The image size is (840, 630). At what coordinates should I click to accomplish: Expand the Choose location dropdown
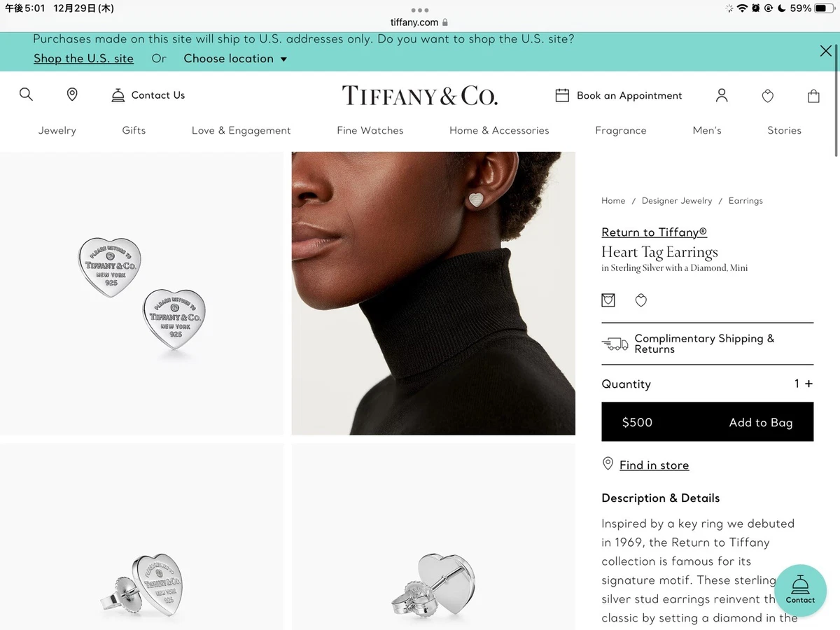pyautogui.click(x=235, y=59)
